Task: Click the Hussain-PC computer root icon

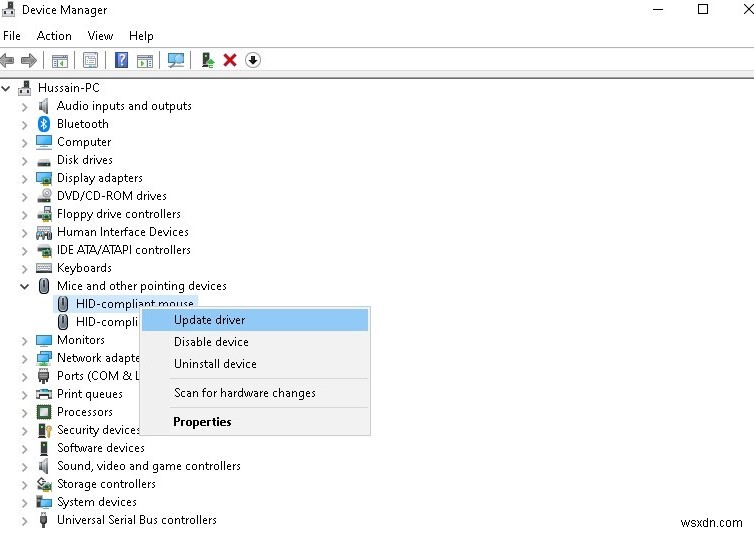Action: tap(25, 88)
